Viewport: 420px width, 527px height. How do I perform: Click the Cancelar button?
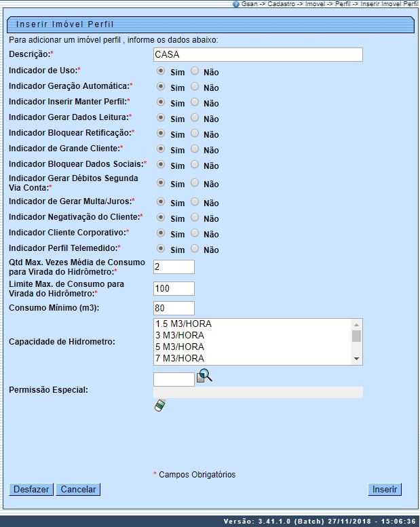click(78, 489)
